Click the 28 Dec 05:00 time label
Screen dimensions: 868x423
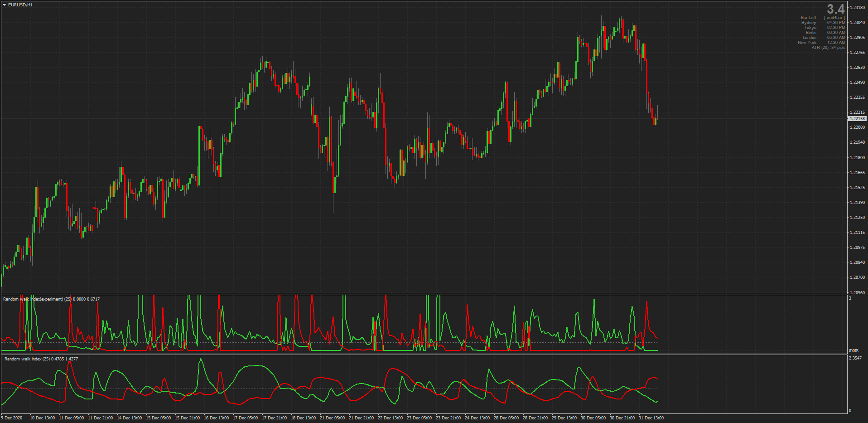[506, 418]
